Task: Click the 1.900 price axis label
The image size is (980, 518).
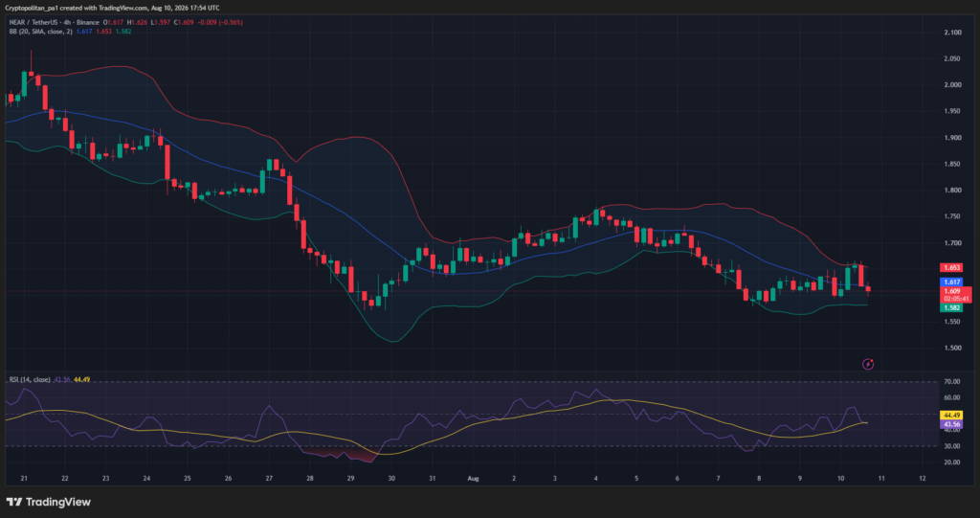Action: pyautogui.click(x=952, y=138)
